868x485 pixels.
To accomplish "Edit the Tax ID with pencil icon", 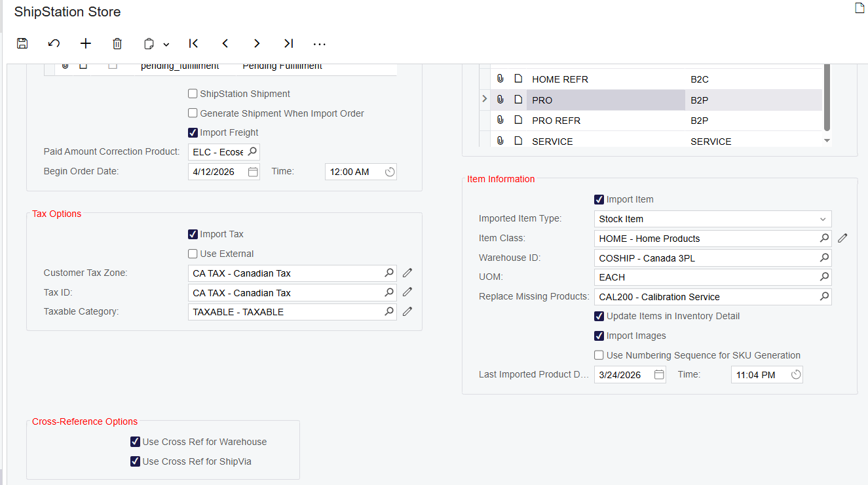I will (x=407, y=292).
